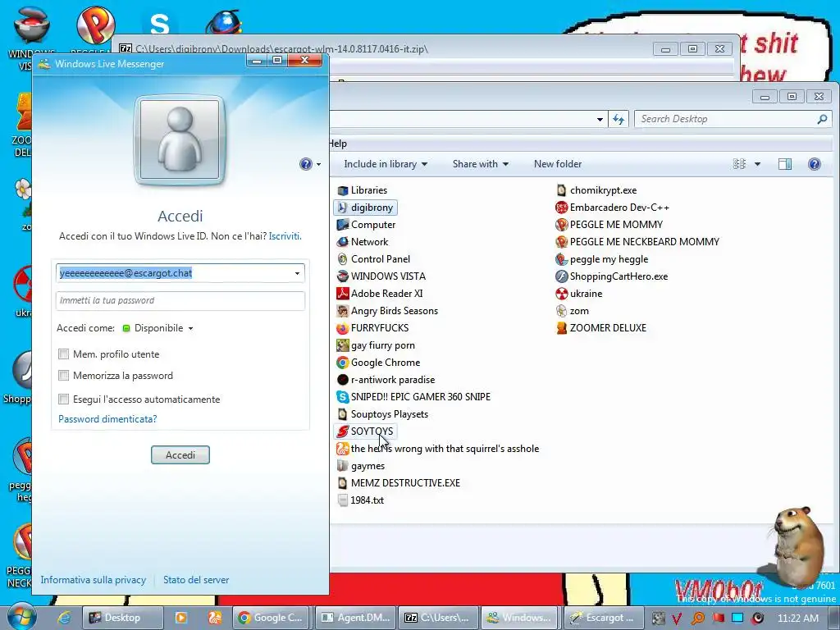Switch to Escargot taskbar button
Viewport: 840px width, 630px height.
(x=603, y=618)
